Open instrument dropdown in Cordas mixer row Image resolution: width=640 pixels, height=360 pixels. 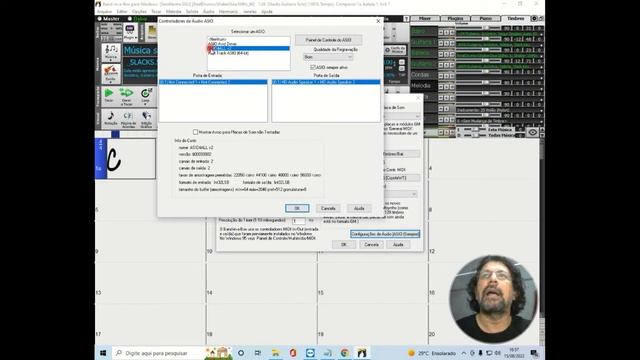point(542,78)
